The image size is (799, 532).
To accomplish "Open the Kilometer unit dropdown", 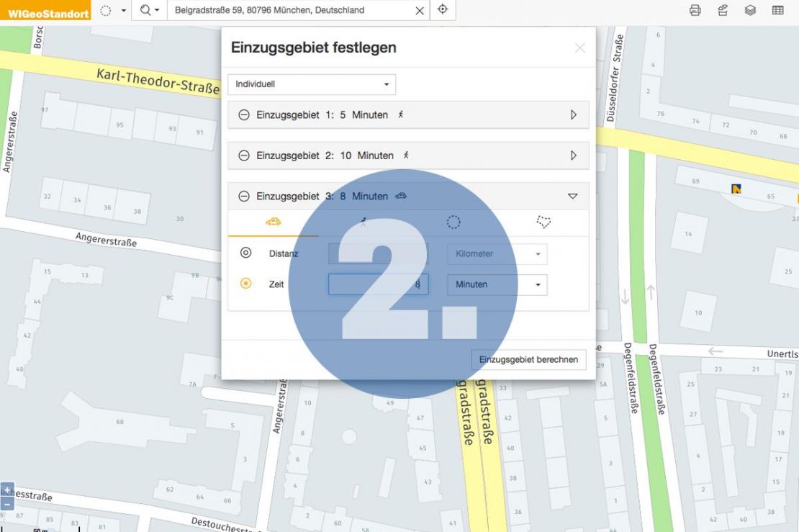I will click(x=497, y=254).
